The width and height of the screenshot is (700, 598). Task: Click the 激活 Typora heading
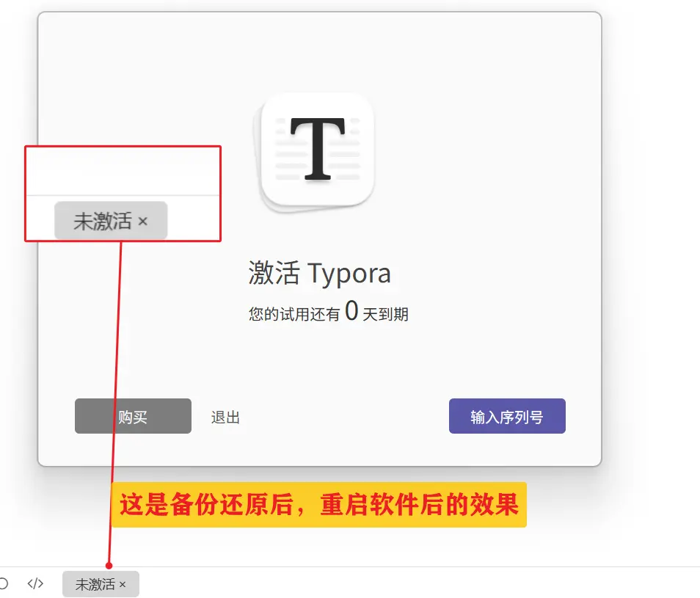coord(319,273)
